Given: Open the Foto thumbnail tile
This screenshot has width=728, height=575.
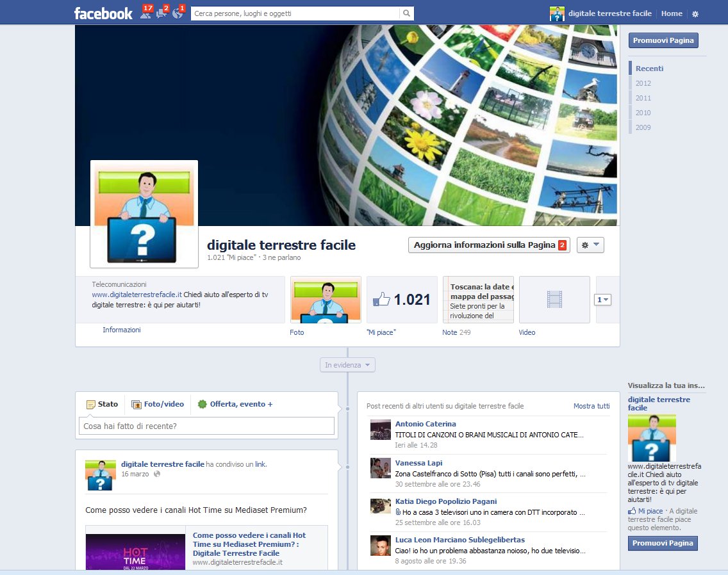Looking at the screenshot, I should point(326,299).
